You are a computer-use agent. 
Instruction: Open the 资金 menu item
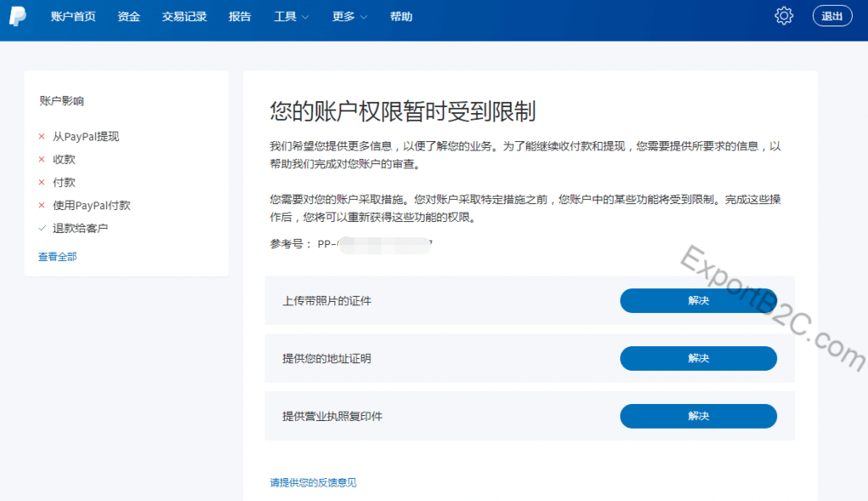coord(128,17)
